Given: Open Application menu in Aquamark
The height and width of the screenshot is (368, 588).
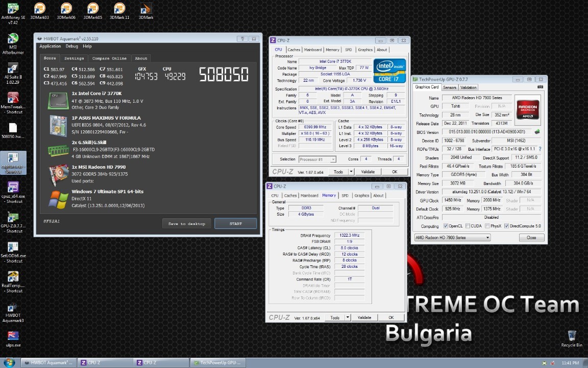Looking at the screenshot, I should click(x=50, y=46).
